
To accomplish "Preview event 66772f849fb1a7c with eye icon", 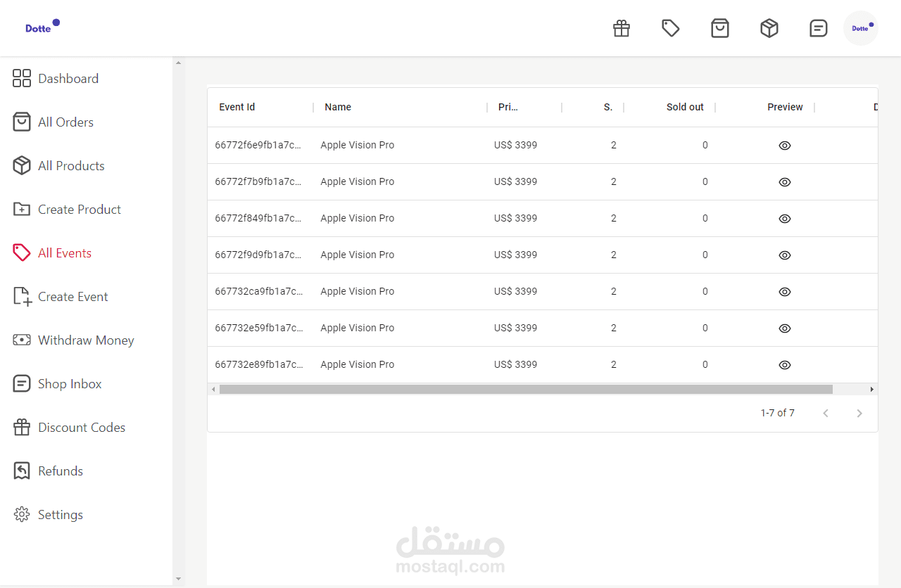I will 785,219.
